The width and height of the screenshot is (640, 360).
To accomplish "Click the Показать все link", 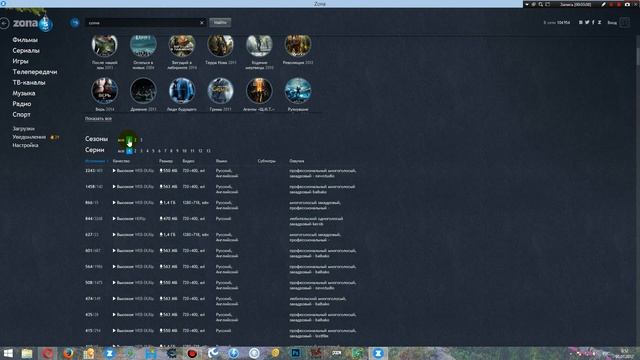I will point(98,118).
